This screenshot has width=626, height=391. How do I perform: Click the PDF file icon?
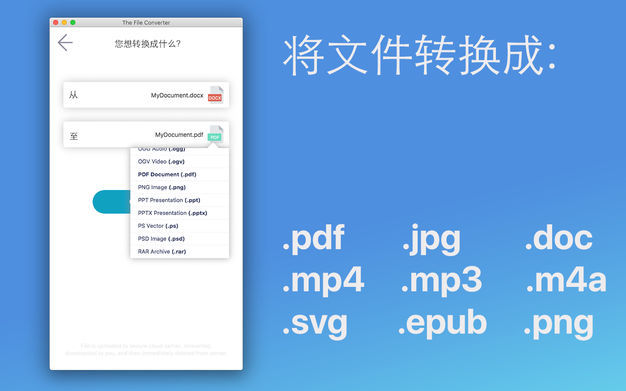click(x=215, y=134)
